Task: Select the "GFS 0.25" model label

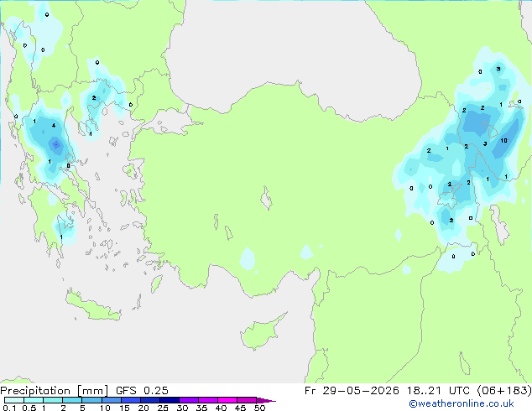Action: click(142, 391)
